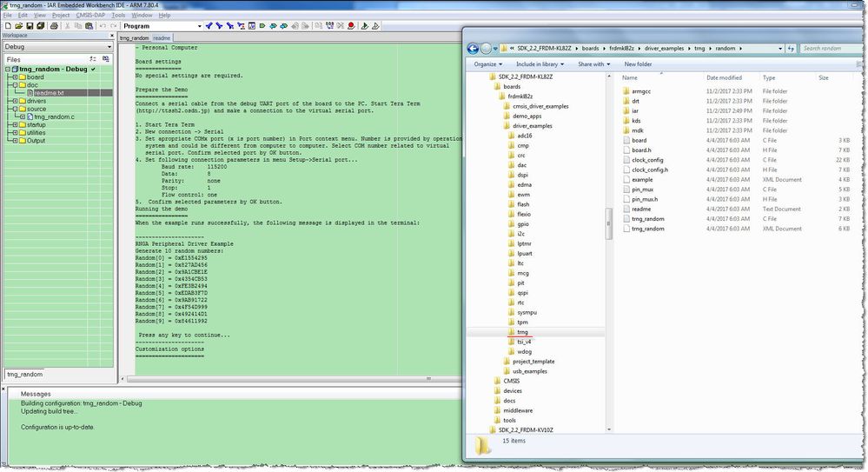
Task: Click Include in library button
Action: [540, 64]
